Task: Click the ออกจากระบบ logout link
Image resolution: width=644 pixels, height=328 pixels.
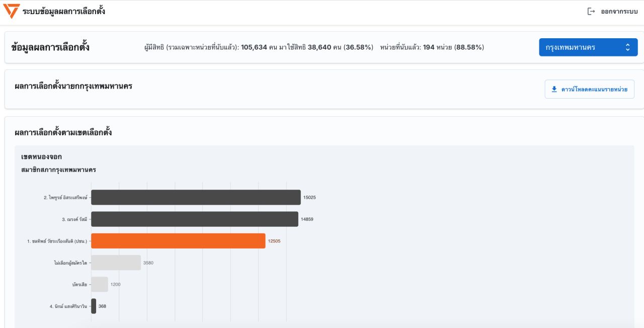Action: pyautogui.click(x=619, y=12)
